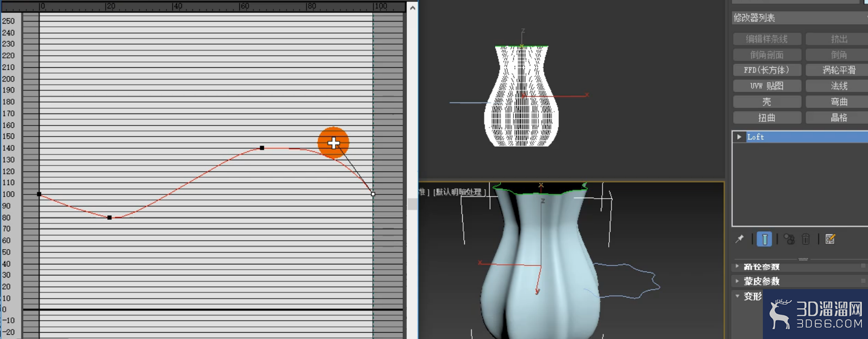Click the deformation graph vertical scrollbar thumb
Screen dimensions: 868x339
click(x=413, y=204)
